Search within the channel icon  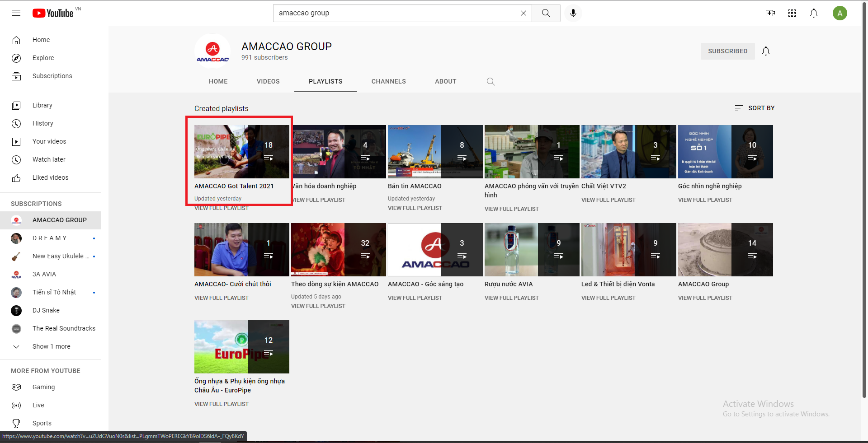[x=491, y=81]
